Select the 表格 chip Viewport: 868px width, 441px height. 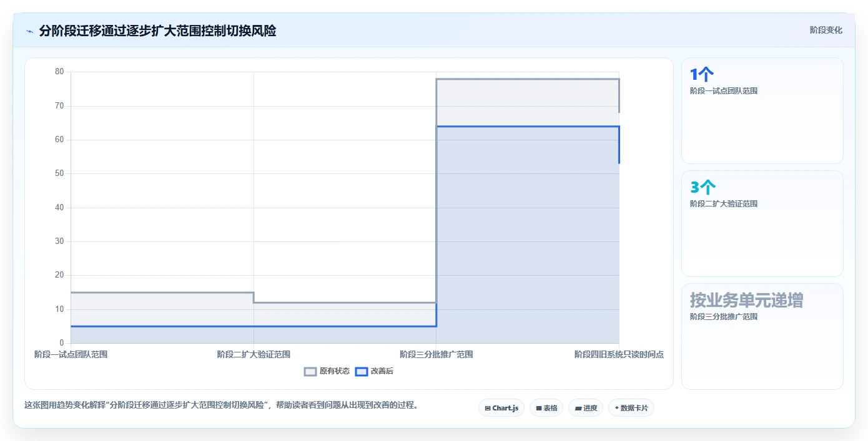coord(546,408)
